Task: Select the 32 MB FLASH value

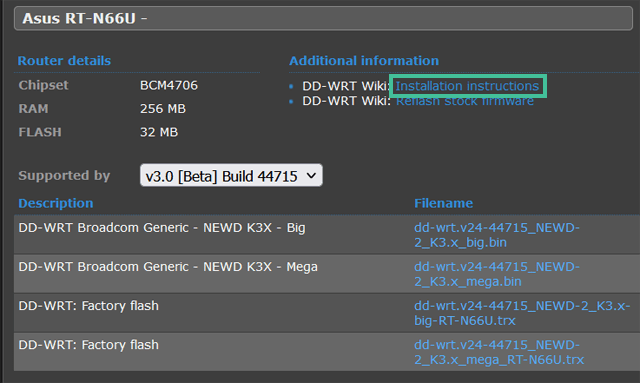Action: tap(159, 132)
